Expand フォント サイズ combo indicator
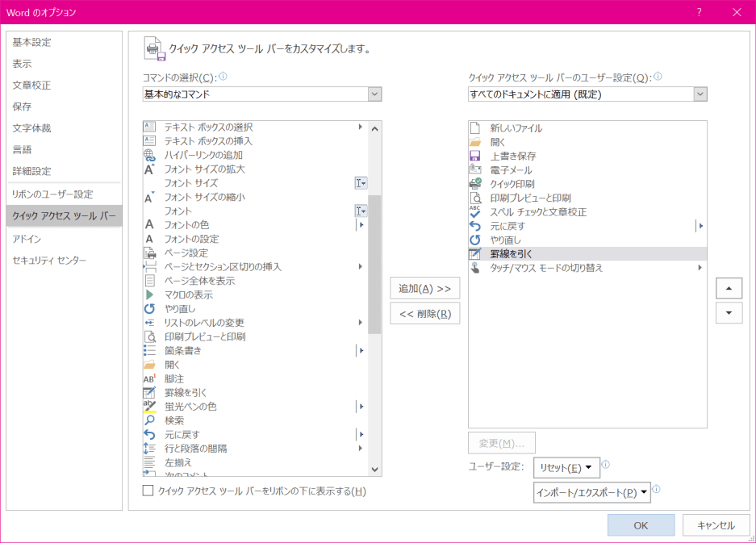 click(x=361, y=183)
